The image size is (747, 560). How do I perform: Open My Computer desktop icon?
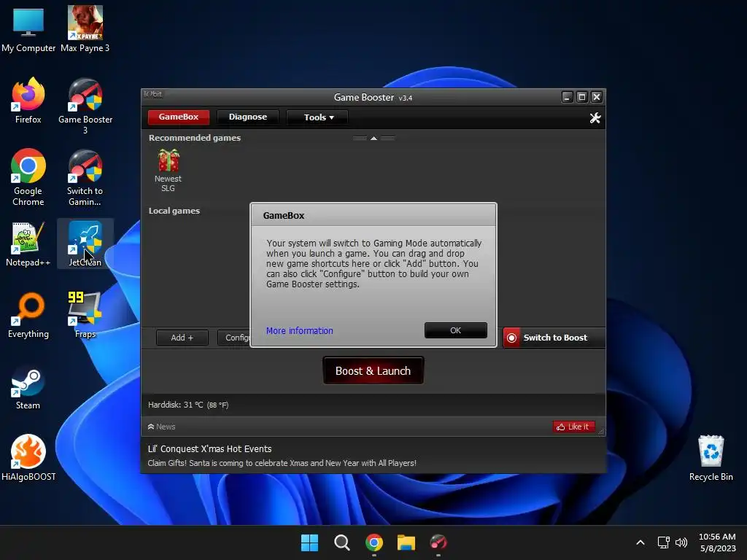(28, 29)
